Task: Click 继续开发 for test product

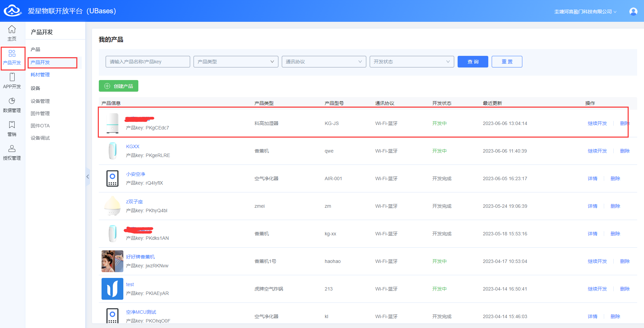Action: (x=597, y=289)
